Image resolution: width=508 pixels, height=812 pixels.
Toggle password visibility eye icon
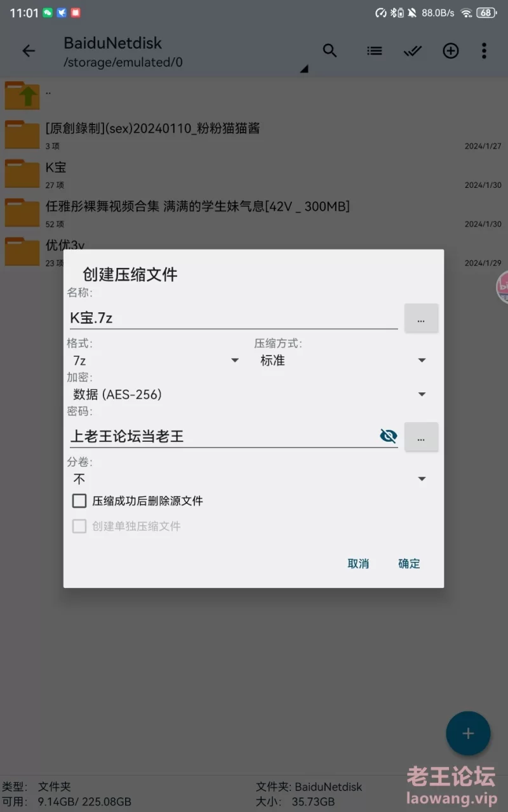tap(388, 436)
